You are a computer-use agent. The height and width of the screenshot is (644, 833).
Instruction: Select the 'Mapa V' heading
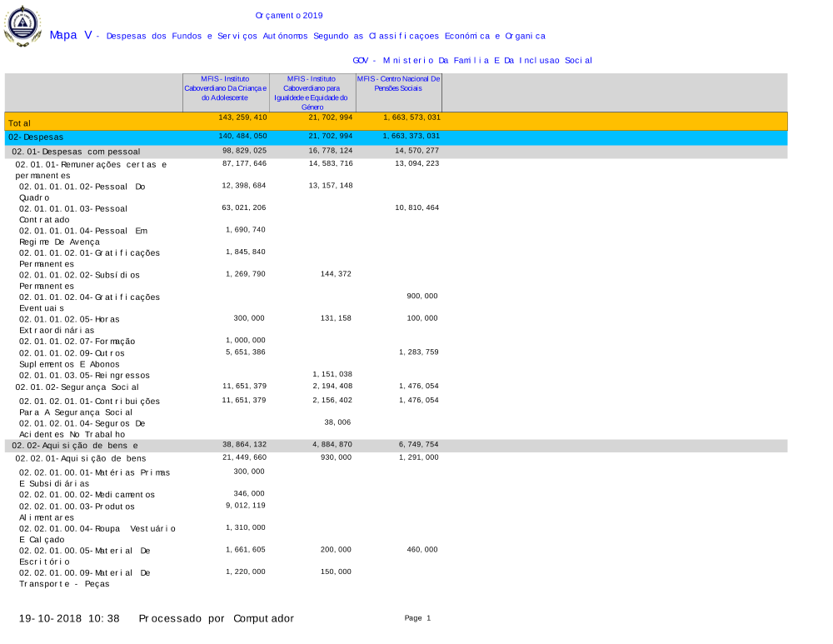click(x=71, y=35)
